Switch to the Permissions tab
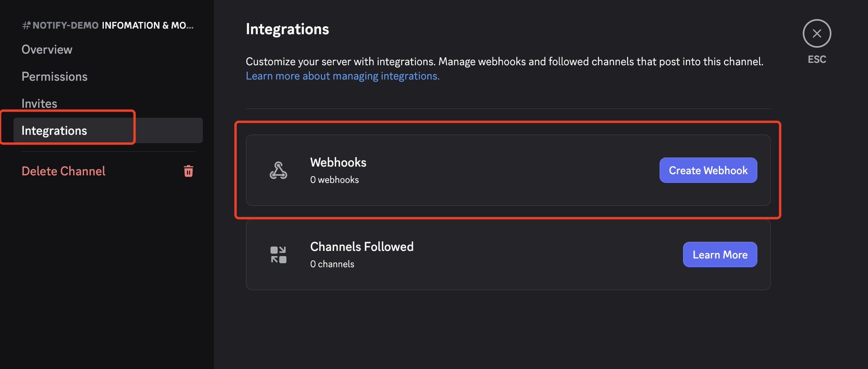Viewport: 868px width, 369px height. click(55, 77)
